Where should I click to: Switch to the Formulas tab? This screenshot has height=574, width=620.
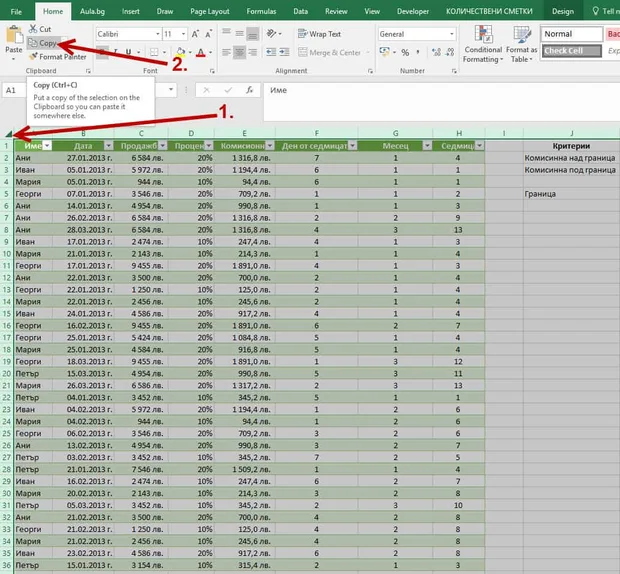pos(261,11)
